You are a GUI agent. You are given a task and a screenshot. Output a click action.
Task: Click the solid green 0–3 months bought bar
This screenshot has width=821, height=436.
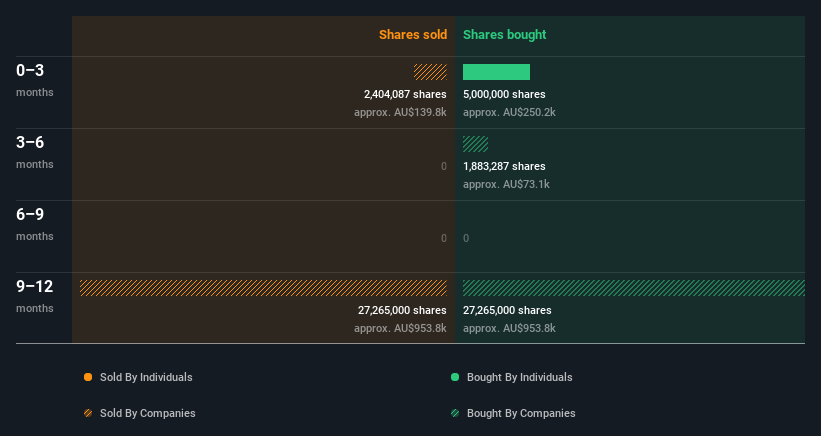(x=496, y=72)
